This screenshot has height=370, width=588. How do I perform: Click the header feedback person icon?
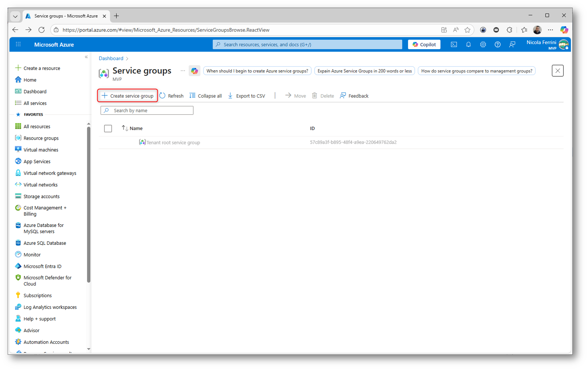512,44
